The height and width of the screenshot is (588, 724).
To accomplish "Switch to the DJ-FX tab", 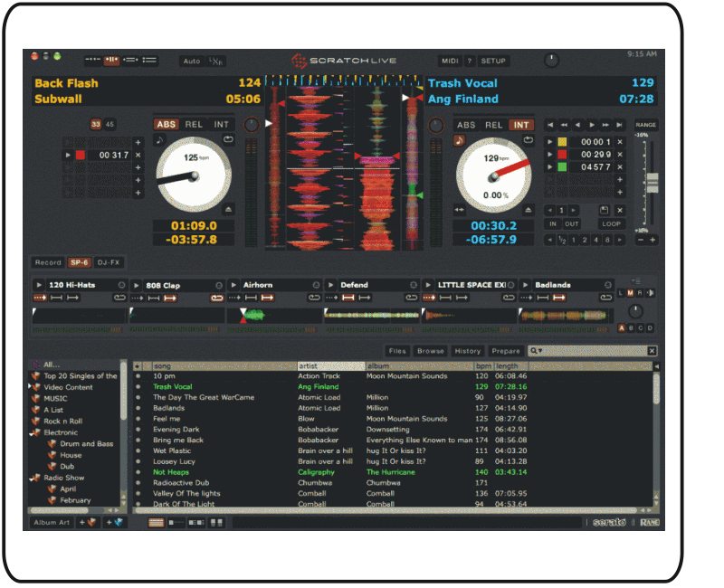I will click(108, 262).
